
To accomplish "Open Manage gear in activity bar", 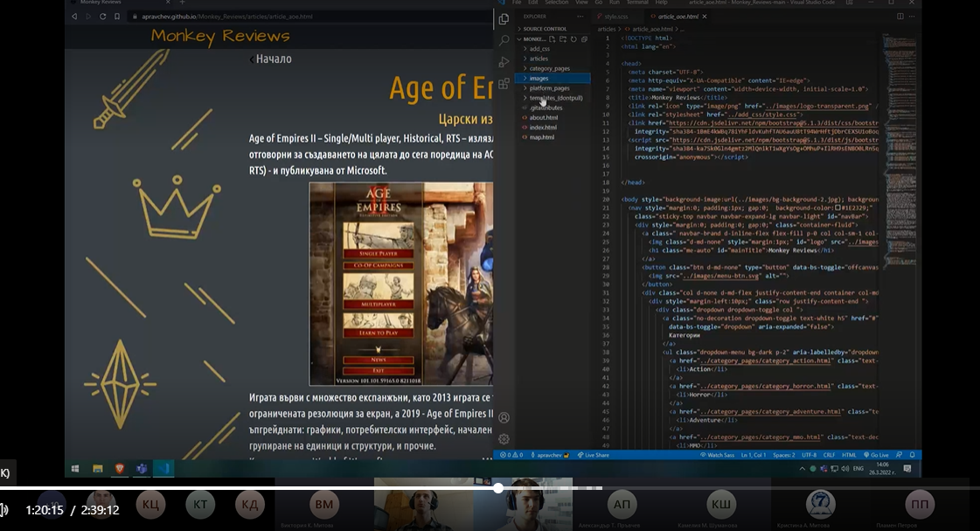I will pos(504,439).
